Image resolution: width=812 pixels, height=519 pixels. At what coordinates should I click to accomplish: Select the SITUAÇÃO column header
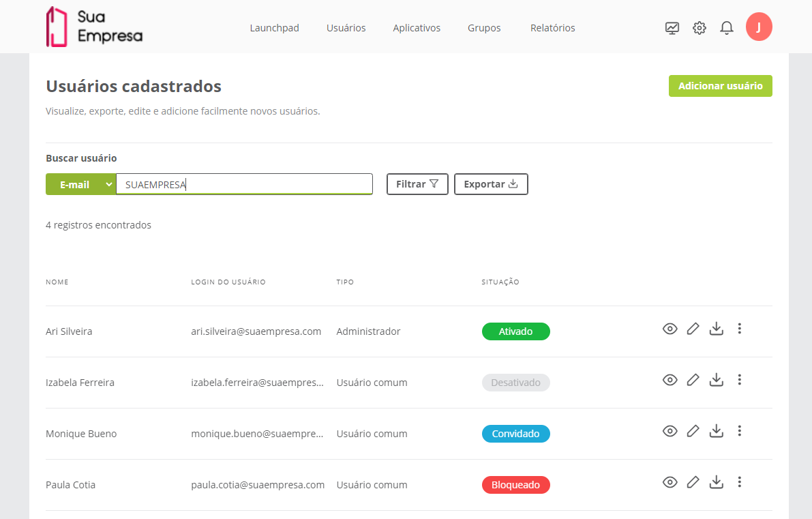(500, 282)
